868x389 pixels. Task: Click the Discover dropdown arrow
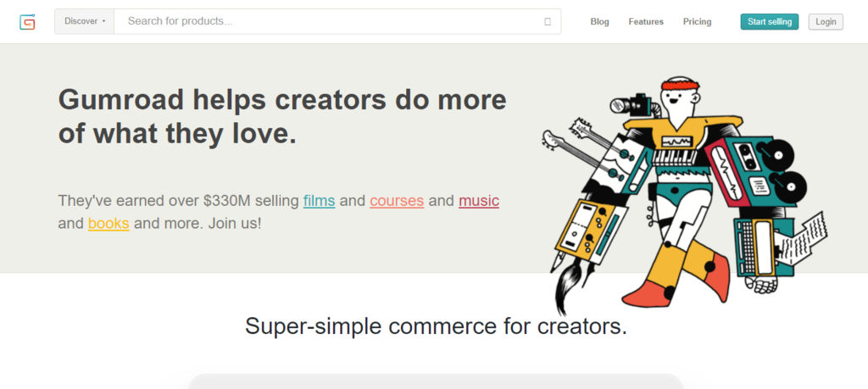coord(103,21)
